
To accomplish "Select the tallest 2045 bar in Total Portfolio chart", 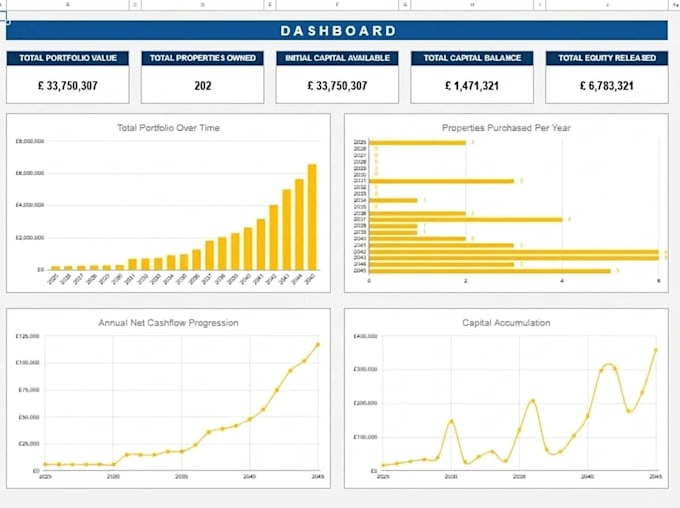I will point(312,217).
